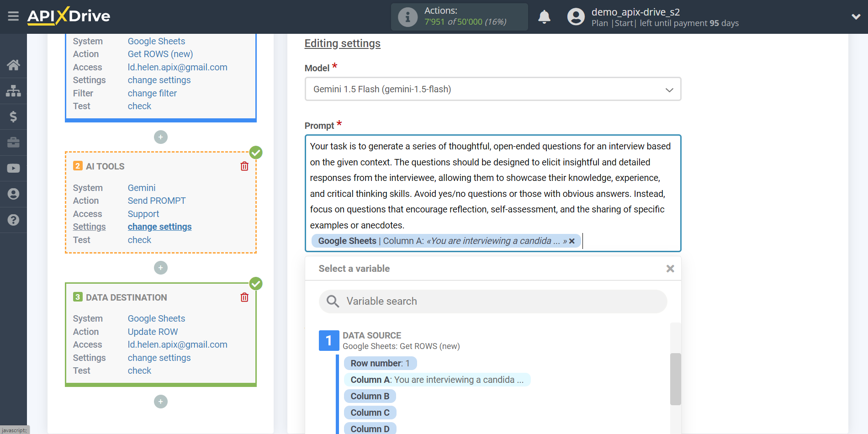Screen dimensions: 868x434
Task: Open destination access email link
Action: coord(177,344)
